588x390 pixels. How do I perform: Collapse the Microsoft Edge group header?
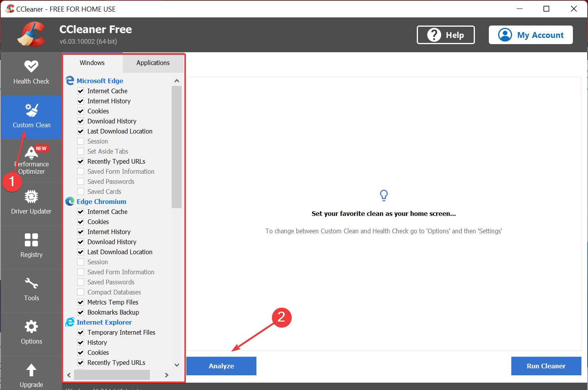(100, 81)
